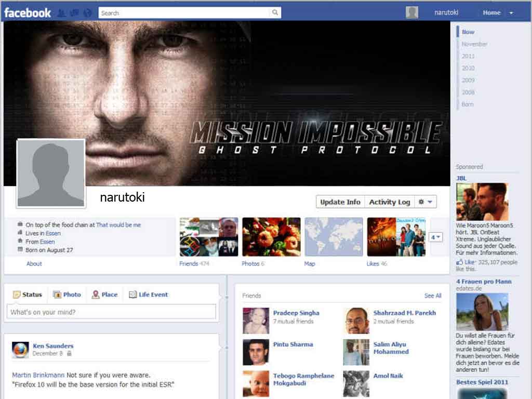Open the December 8 post timestamp

pos(47,353)
